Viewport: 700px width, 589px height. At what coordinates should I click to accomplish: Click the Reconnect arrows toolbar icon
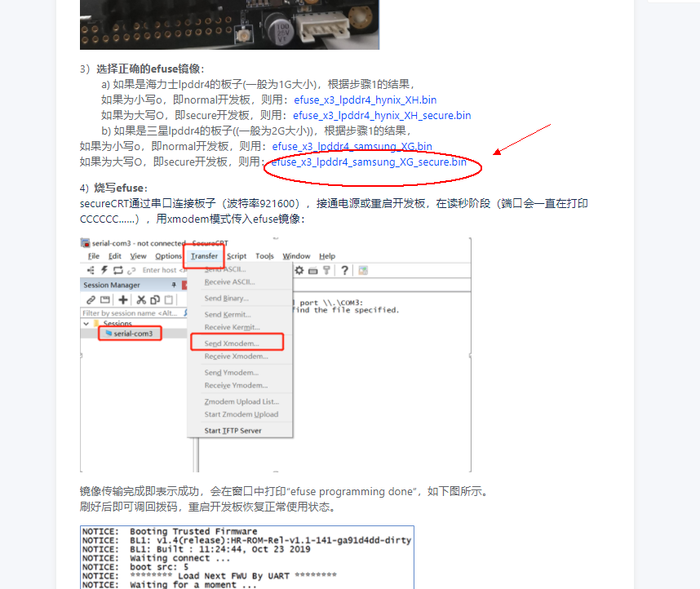tap(117, 270)
